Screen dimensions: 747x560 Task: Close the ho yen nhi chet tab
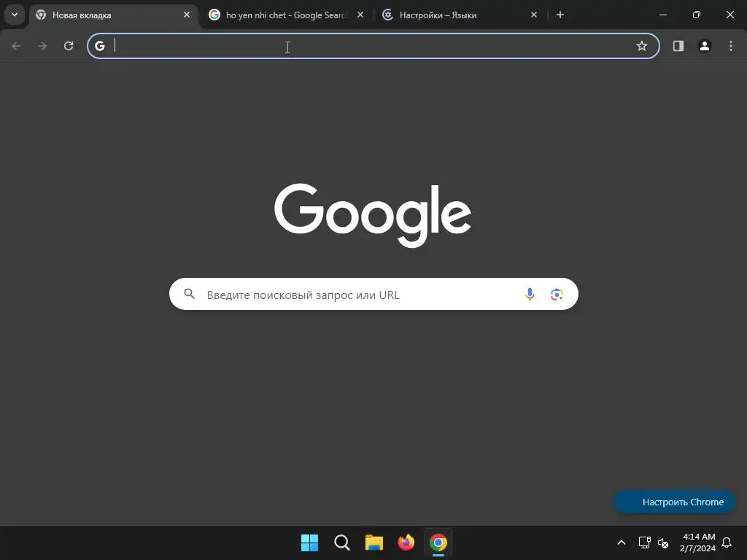pyautogui.click(x=360, y=15)
